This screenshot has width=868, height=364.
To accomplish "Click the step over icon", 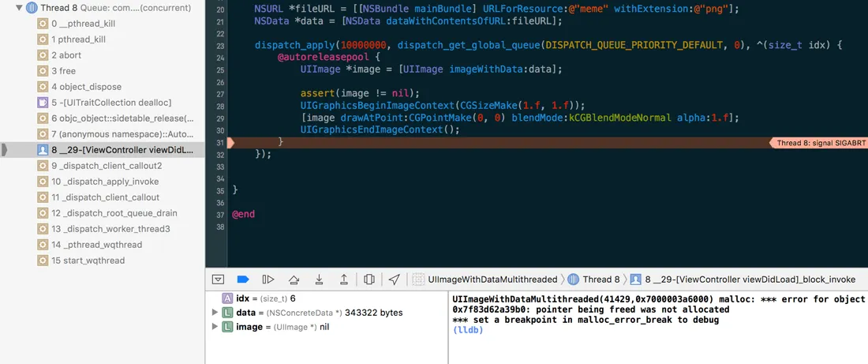I will click(x=294, y=280).
